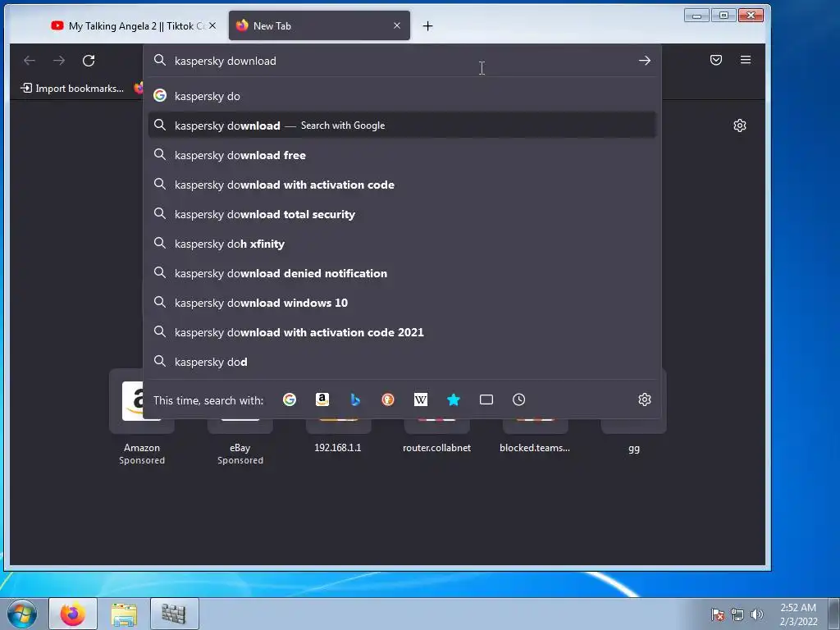Pick the exact suggestion 'kaspersky download with activation code'
Viewport: 840px width, 630px height.
tap(402, 185)
